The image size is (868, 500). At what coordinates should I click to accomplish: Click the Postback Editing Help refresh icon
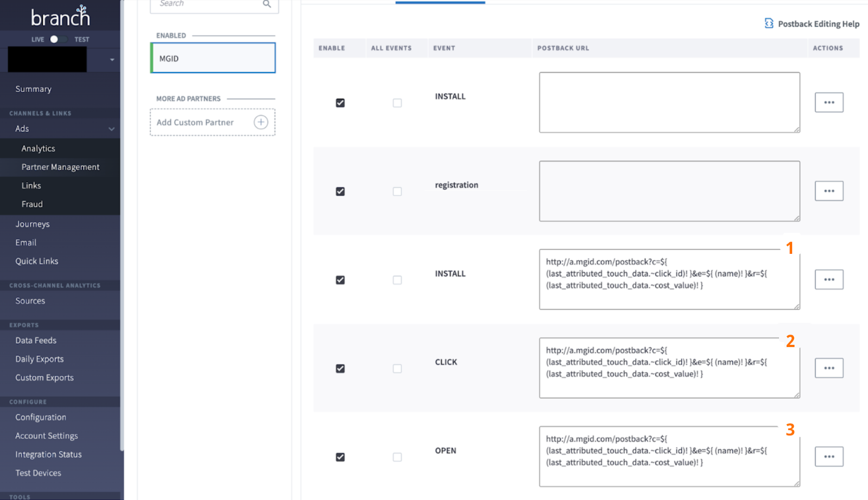770,24
